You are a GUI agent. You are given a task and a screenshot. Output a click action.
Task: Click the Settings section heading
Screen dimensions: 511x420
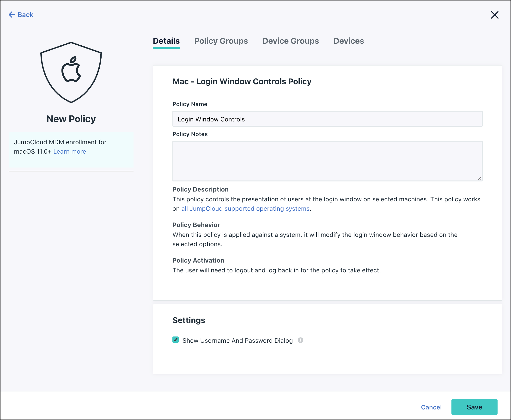[x=189, y=320]
